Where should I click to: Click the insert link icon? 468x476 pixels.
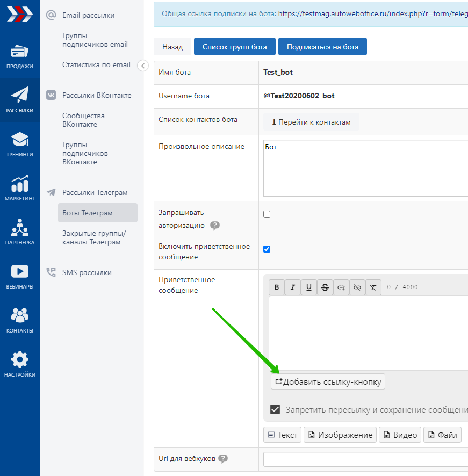tap(341, 287)
